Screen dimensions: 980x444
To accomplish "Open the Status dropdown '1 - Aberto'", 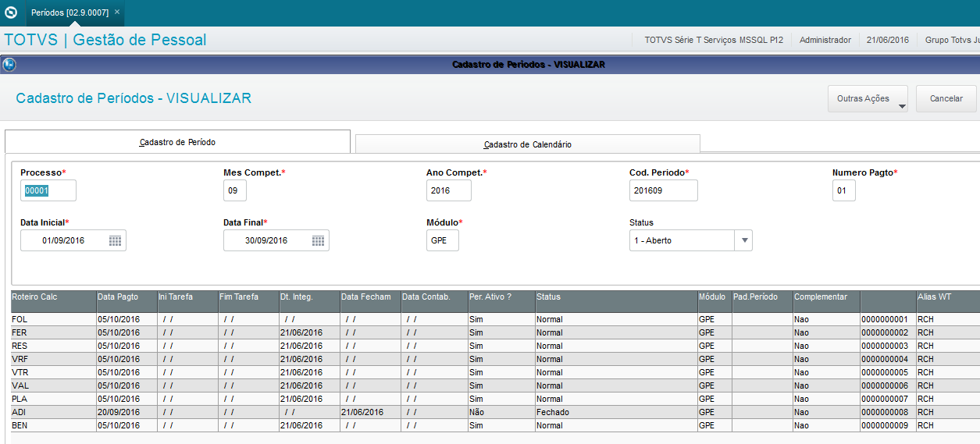I will (744, 240).
